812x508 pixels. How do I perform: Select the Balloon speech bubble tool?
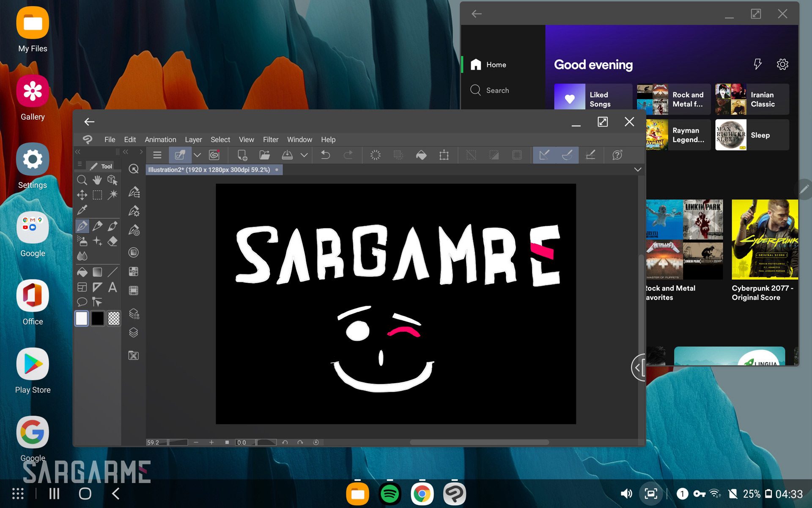click(82, 302)
